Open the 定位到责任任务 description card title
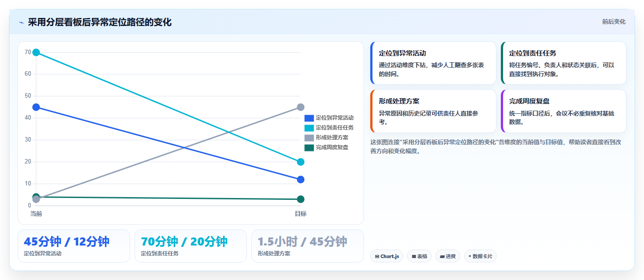Viewport: 644px width, 280px height. [533, 53]
